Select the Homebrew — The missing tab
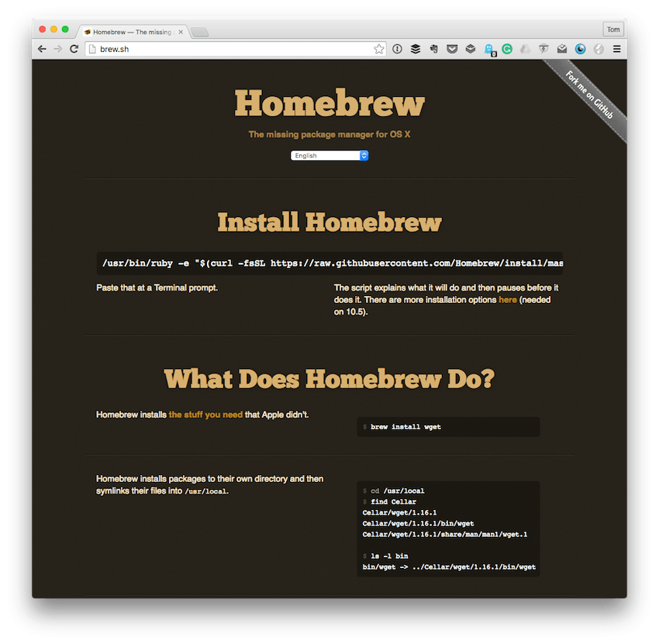 pos(133,32)
